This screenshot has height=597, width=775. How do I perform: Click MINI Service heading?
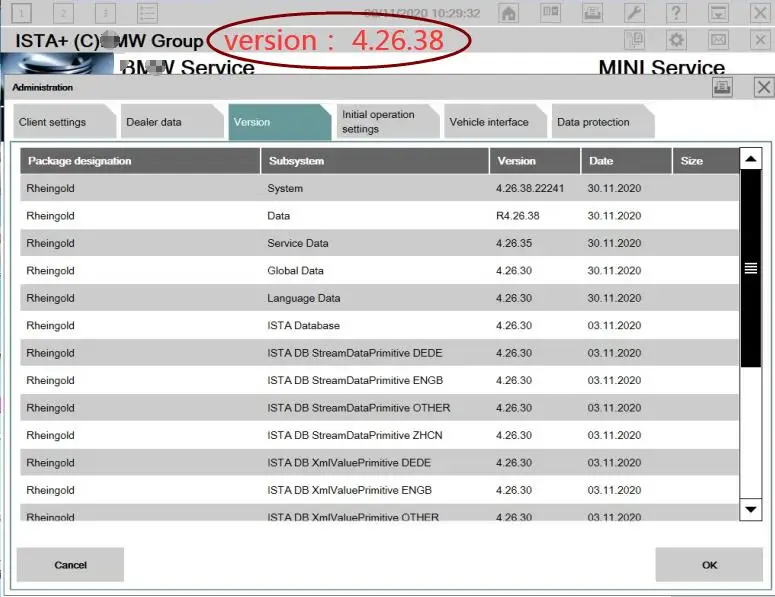coord(661,67)
